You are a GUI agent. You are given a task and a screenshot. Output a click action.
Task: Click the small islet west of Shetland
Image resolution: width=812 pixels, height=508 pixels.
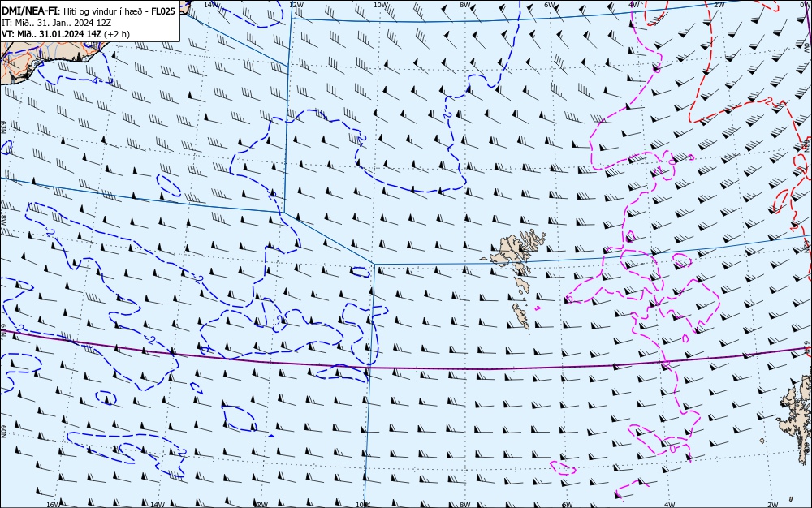(x=762, y=441)
